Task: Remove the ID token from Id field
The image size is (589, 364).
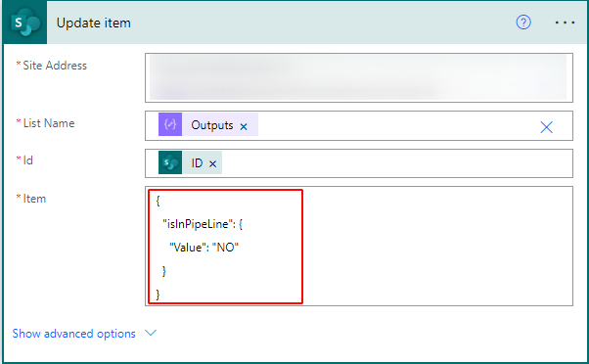Action: pyautogui.click(x=212, y=163)
